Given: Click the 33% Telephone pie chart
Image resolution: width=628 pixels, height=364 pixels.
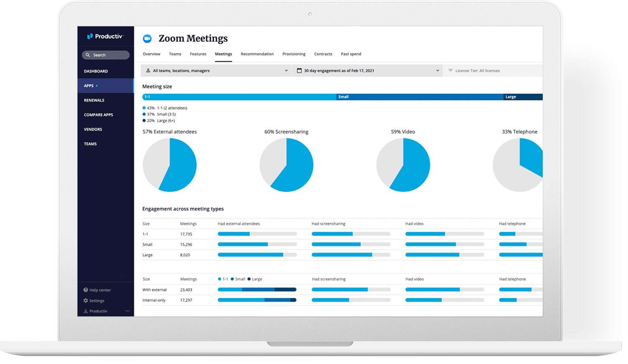Looking at the screenshot, I should tap(518, 165).
